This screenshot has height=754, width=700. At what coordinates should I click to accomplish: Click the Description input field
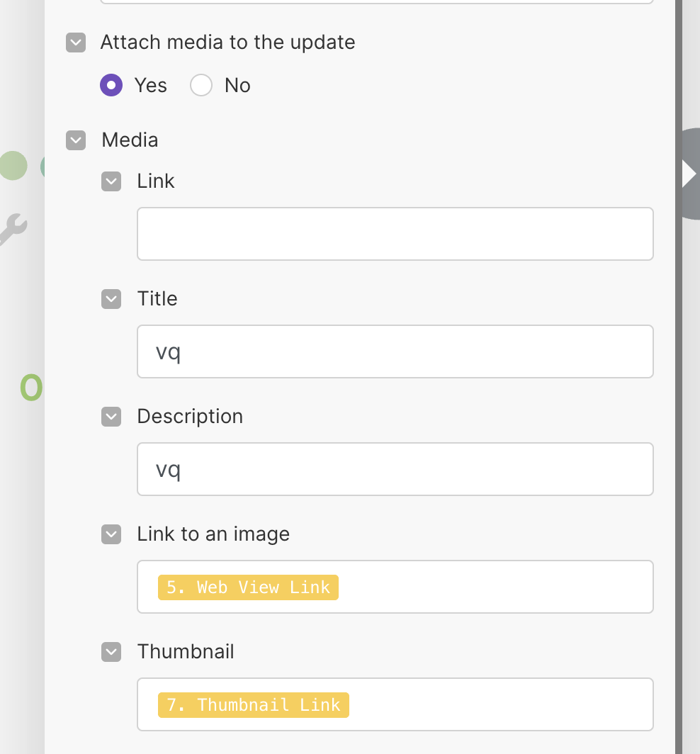tap(395, 469)
